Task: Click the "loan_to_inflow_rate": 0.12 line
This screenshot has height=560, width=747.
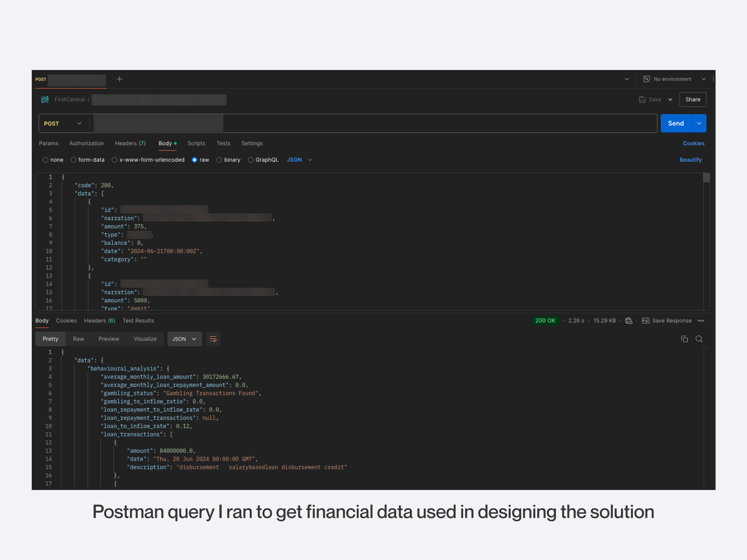Action: pyautogui.click(x=146, y=426)
